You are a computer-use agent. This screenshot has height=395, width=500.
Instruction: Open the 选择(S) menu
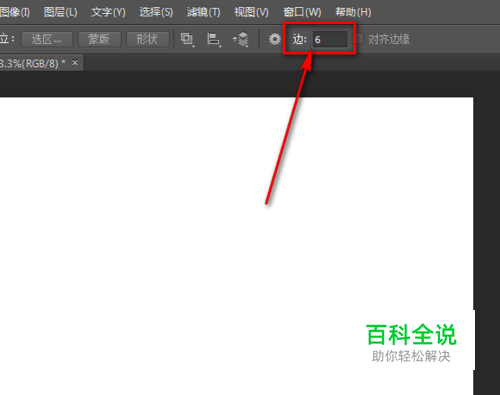(x=156, y=12)
